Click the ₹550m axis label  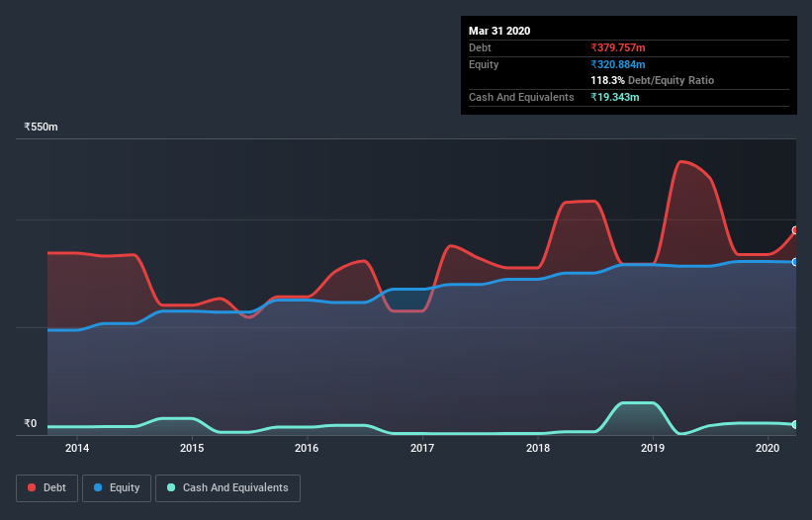point(41,127)
